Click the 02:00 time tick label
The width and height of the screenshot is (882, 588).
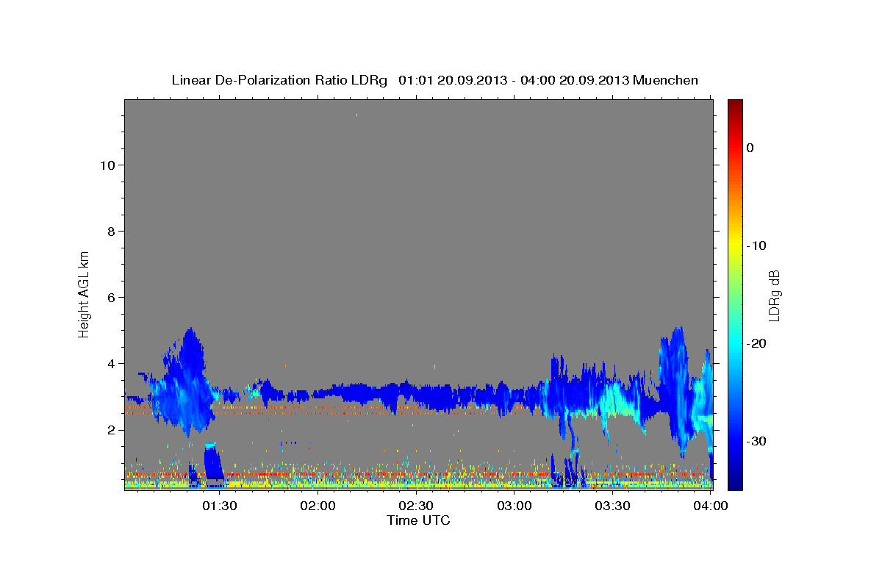tap(318, 506)
